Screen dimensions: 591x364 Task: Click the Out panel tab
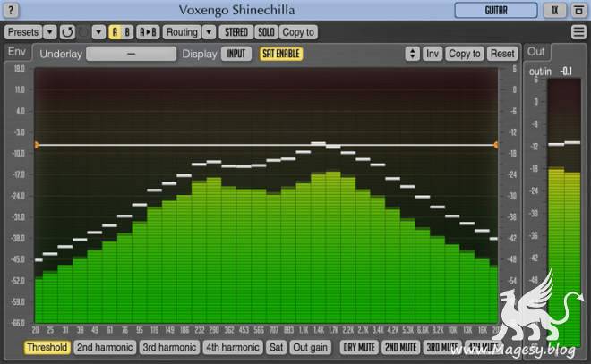tap(536, 52)
